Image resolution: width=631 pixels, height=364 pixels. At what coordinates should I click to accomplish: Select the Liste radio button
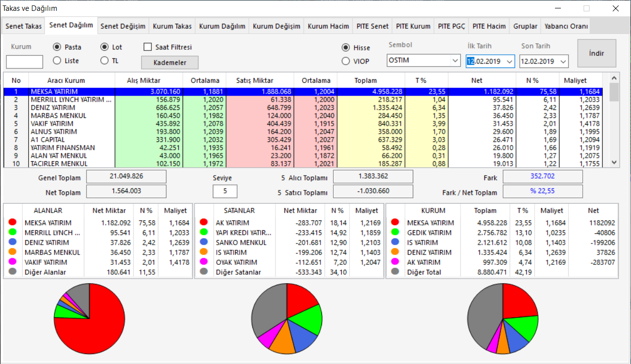(x=57, y=61)
